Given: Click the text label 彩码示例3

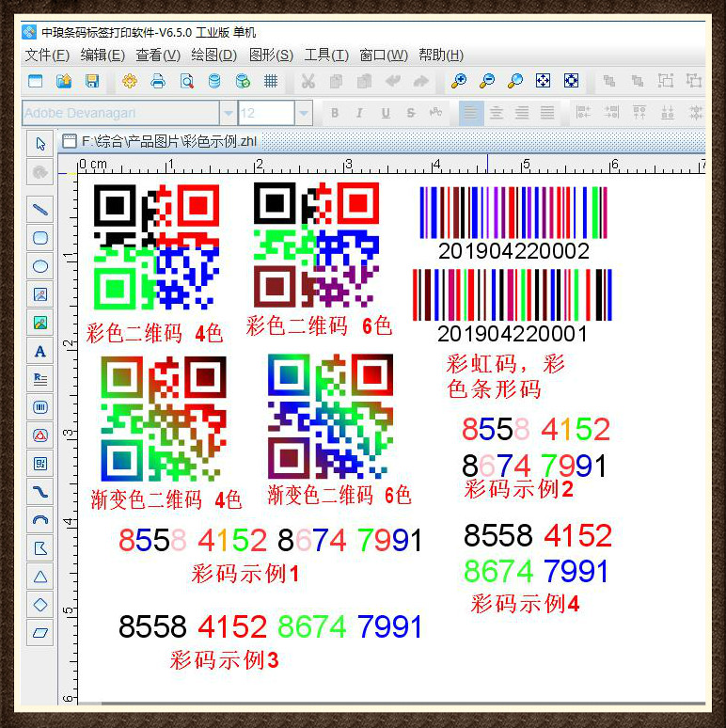Looking at the screenshot, I should tap(224, 659).
